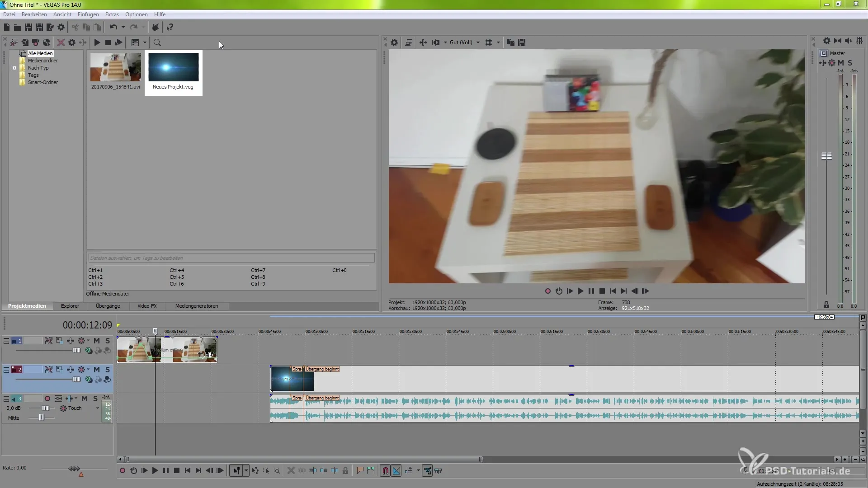Viewport: 868px width, 488px height.
Task: Mute audio track 3
Action: click(x=85, y=399)
